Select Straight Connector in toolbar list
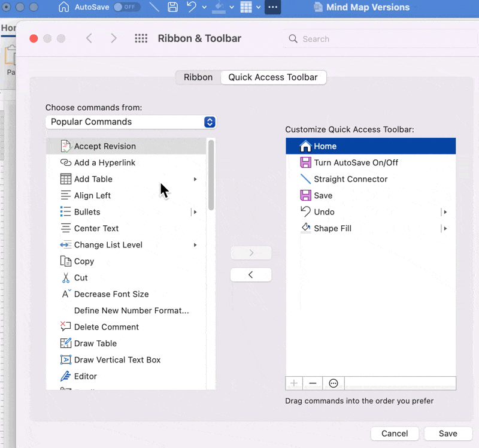The height and width of the screenshot is (448, 479). [371, 179]
